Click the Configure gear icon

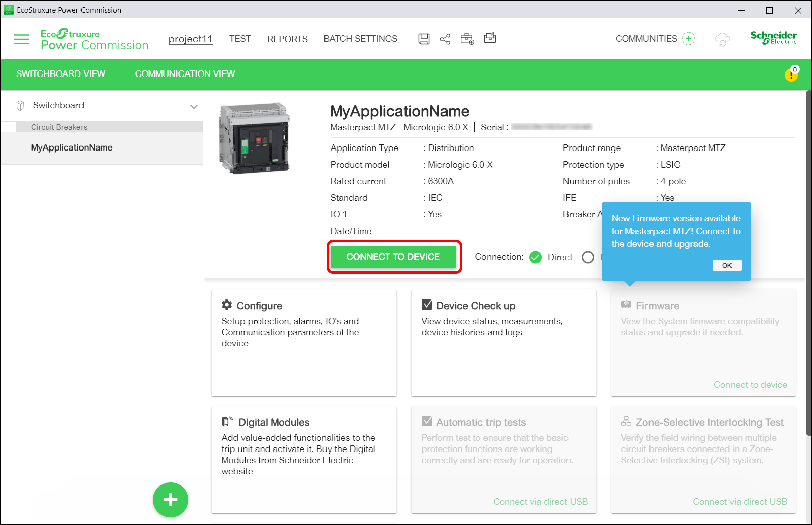[227, 305]
